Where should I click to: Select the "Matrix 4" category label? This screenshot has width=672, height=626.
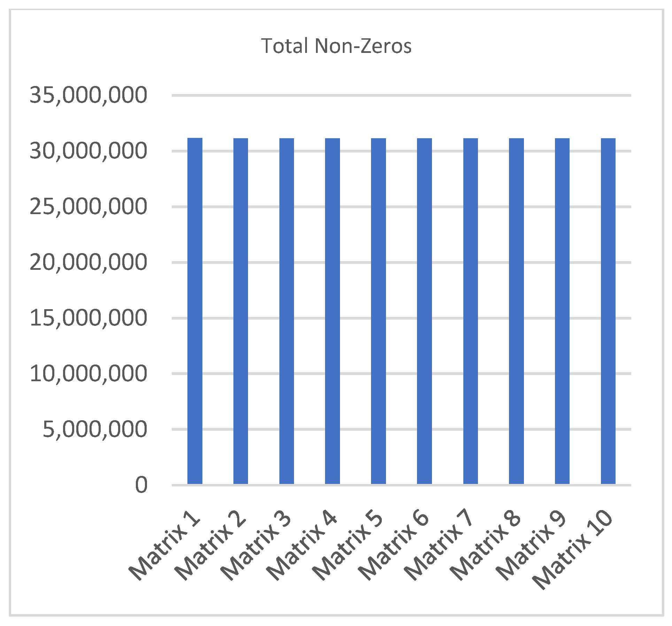click(x=302, y=545)
